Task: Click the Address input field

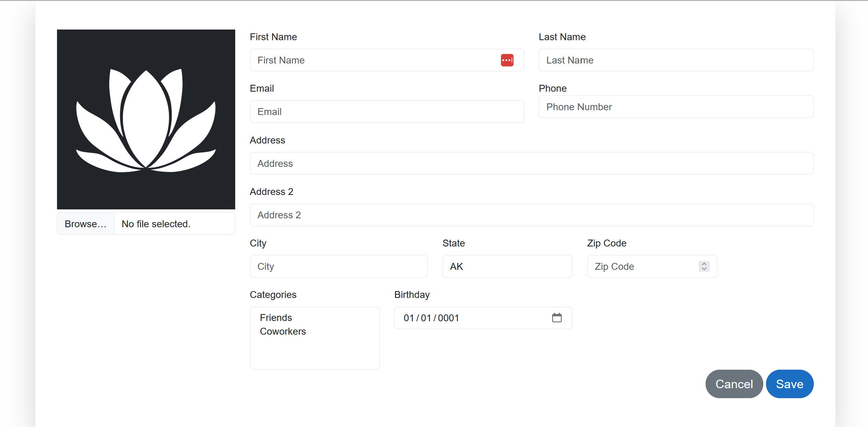Action: (x=532, y=163)
